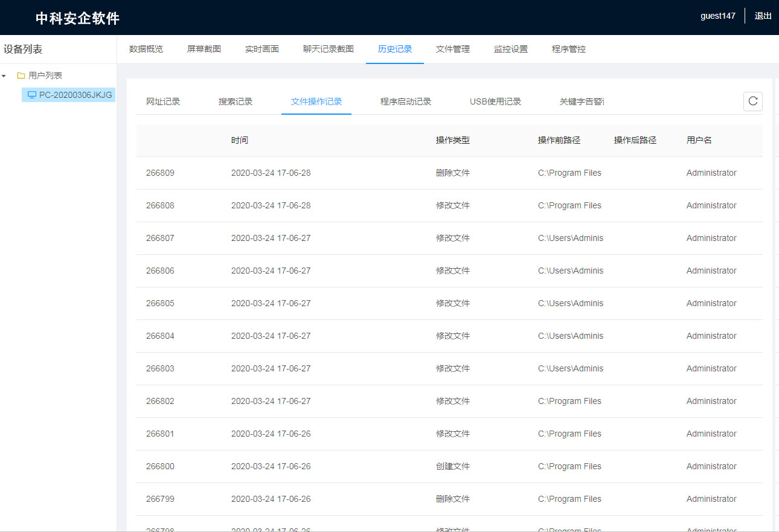The image size is (779, 532).
Task: Click record ID 266807
Action: coord(160,238)
